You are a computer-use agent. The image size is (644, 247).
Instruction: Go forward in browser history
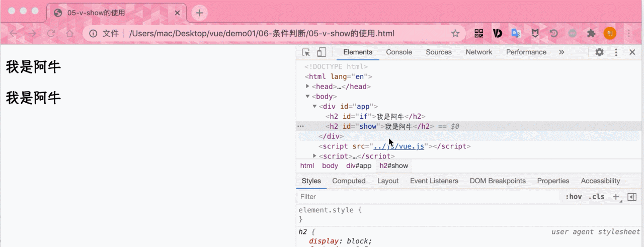coord(32,34)
